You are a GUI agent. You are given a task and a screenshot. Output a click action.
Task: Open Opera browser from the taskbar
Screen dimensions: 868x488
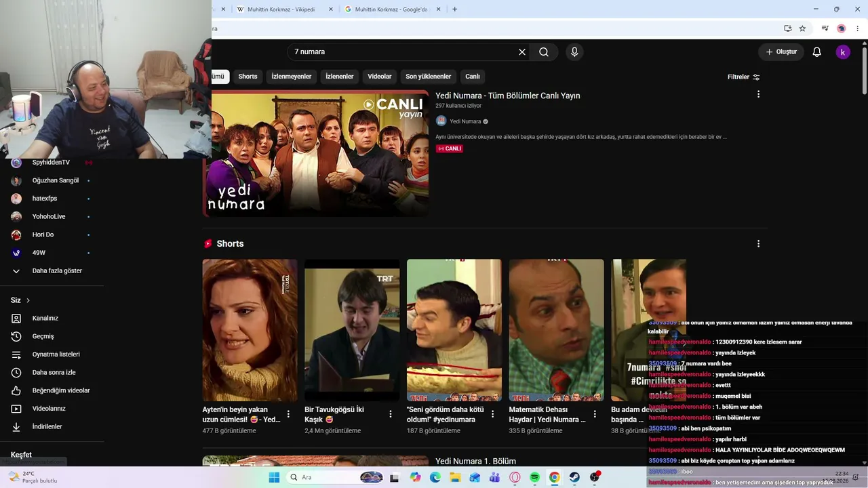515,477
